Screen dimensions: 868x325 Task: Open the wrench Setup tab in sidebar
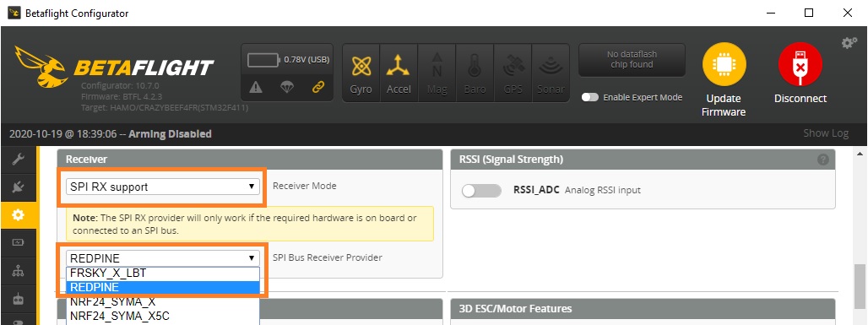tap(19, 160)
